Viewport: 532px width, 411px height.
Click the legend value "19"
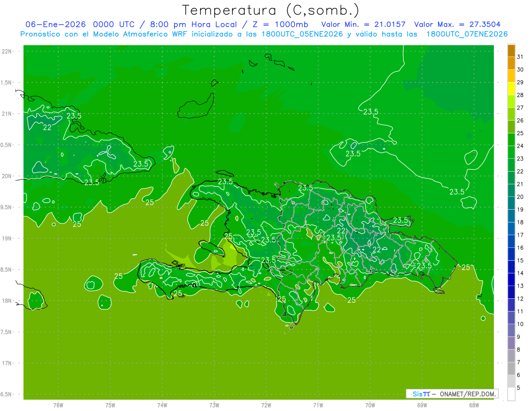tap(520, 210)
